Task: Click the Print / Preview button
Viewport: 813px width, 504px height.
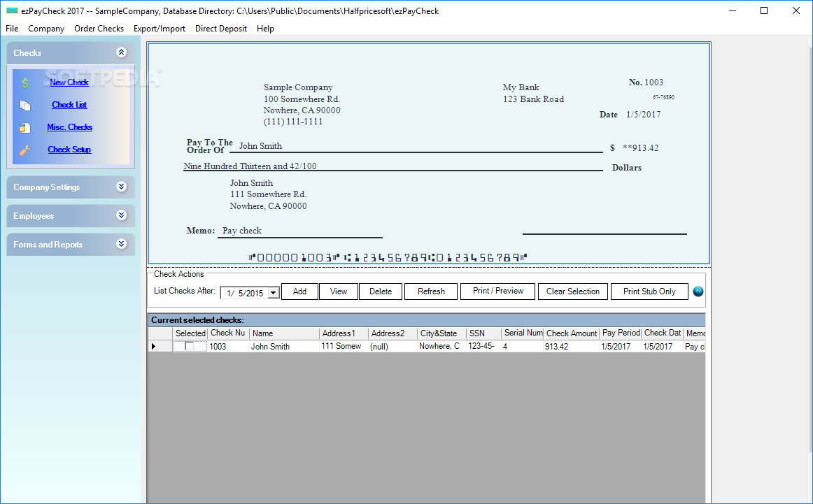Action: point(497,291)
